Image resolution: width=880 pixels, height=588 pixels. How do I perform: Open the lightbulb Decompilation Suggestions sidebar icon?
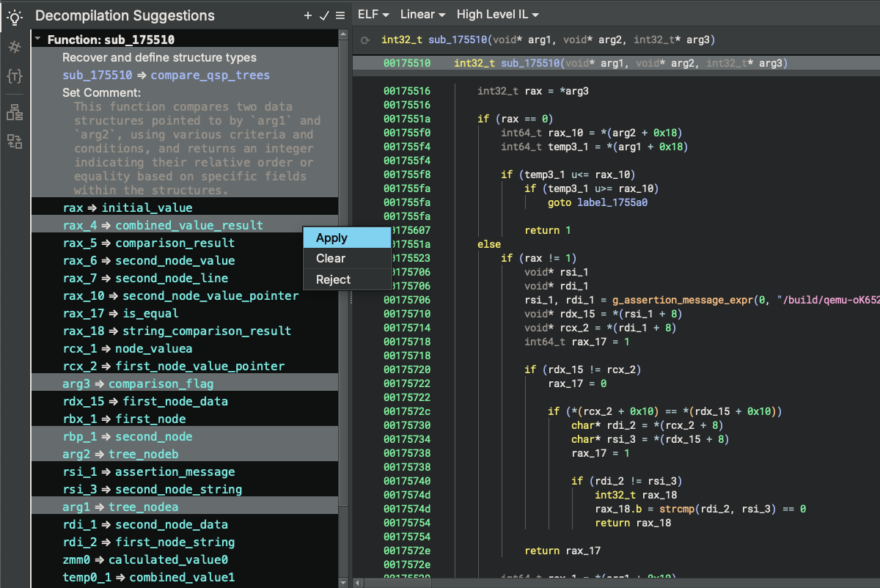(x=14, y=16)
